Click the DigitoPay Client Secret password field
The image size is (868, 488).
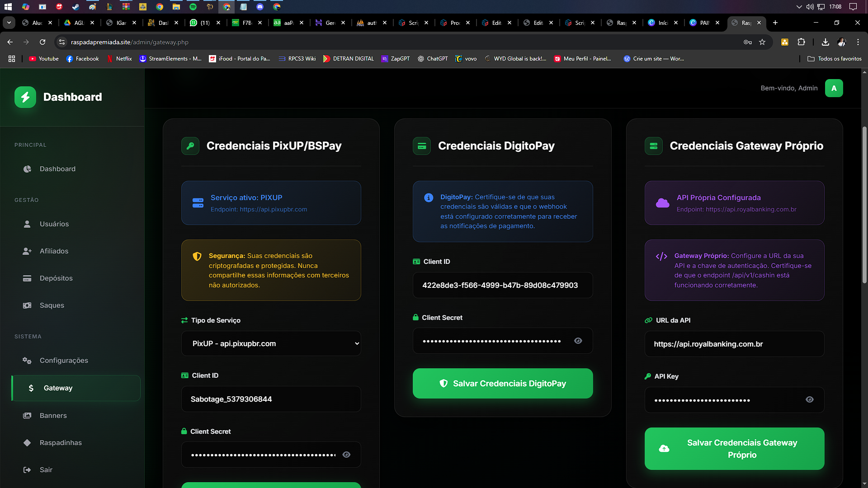pyautogui.click(x=503, y=341)
